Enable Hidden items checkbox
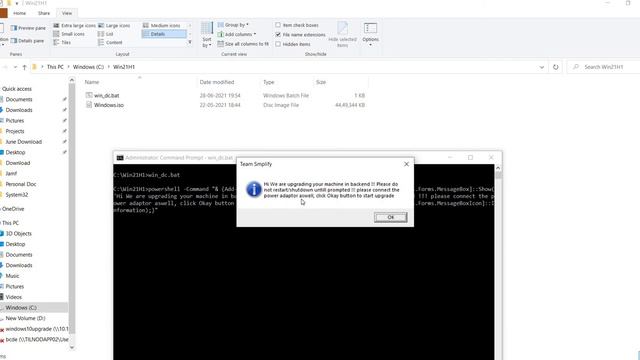 (278, 44)
